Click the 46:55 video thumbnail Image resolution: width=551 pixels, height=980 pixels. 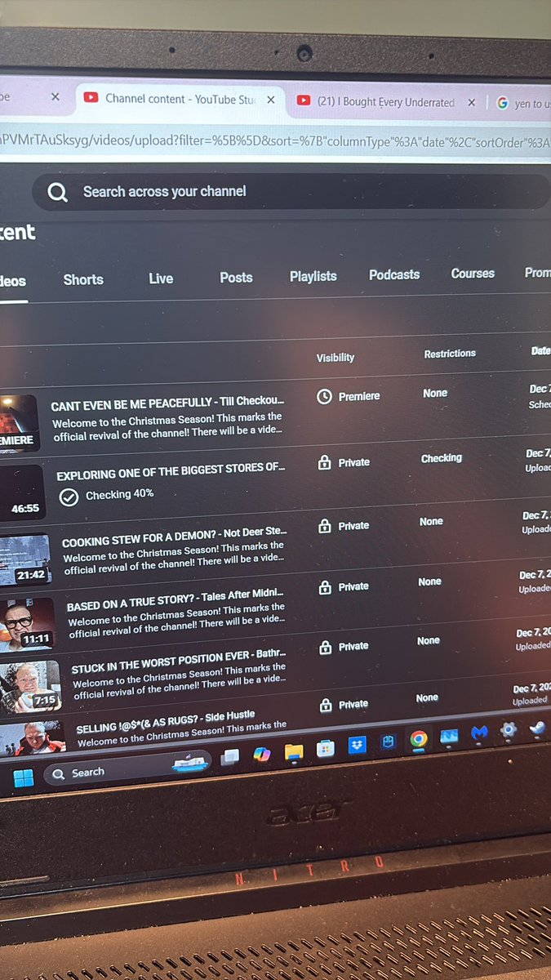click(22, 492)
